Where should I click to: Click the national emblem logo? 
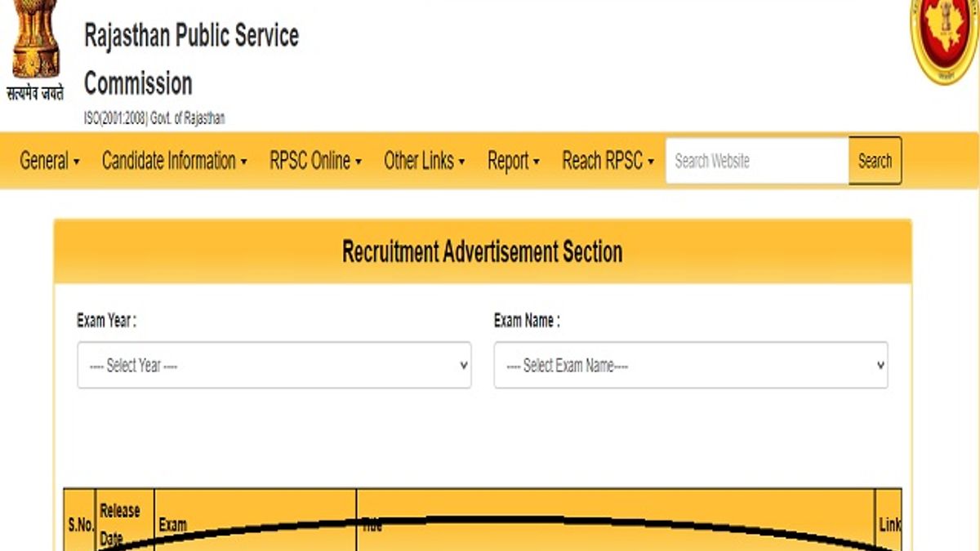[35, 51]
